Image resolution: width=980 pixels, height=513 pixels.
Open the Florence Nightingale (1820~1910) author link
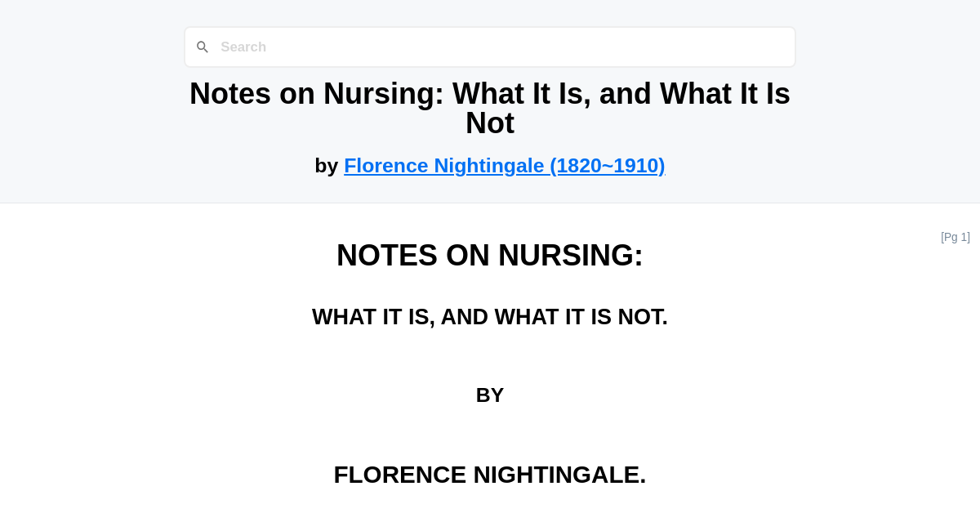tap(505, 166)
